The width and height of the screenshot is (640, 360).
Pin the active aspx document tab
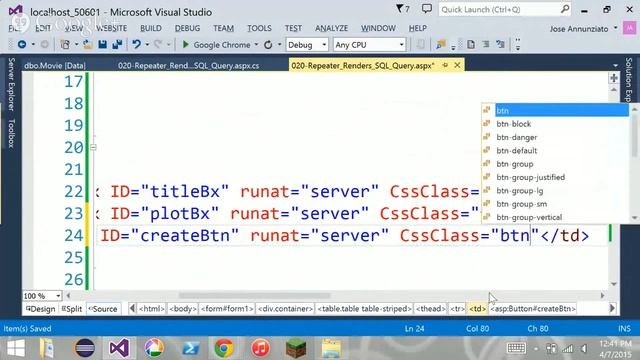445,65
